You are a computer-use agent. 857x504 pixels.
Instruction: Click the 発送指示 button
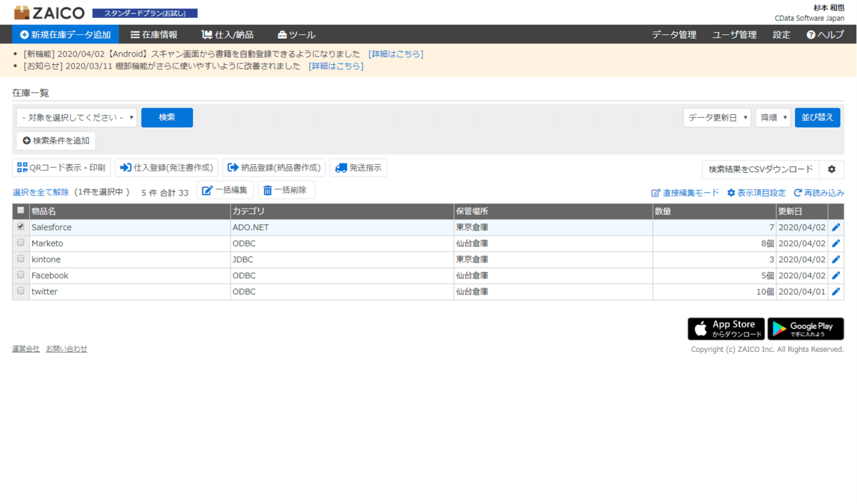tap(359, 168)
